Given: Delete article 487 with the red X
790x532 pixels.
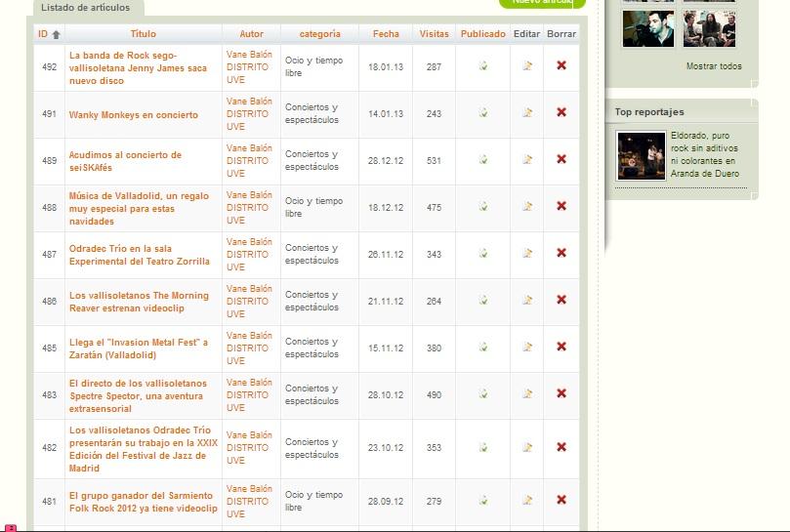Looking at the screenshot, I should 561,253.
